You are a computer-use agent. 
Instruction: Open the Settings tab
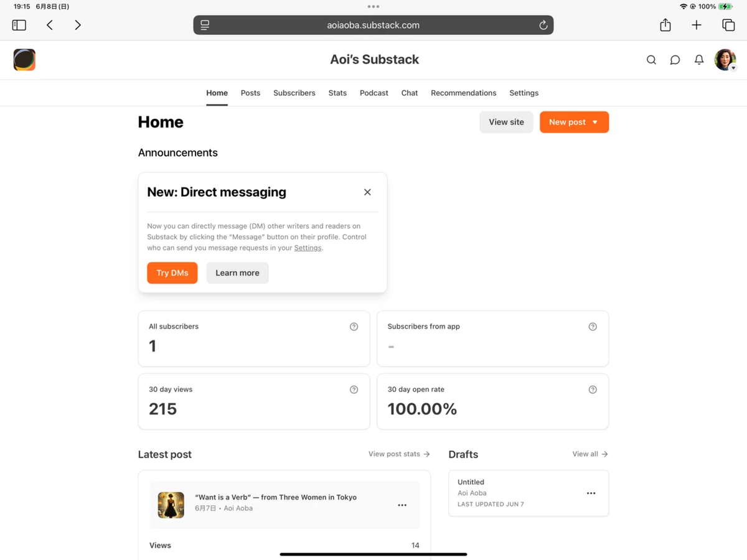524,93
